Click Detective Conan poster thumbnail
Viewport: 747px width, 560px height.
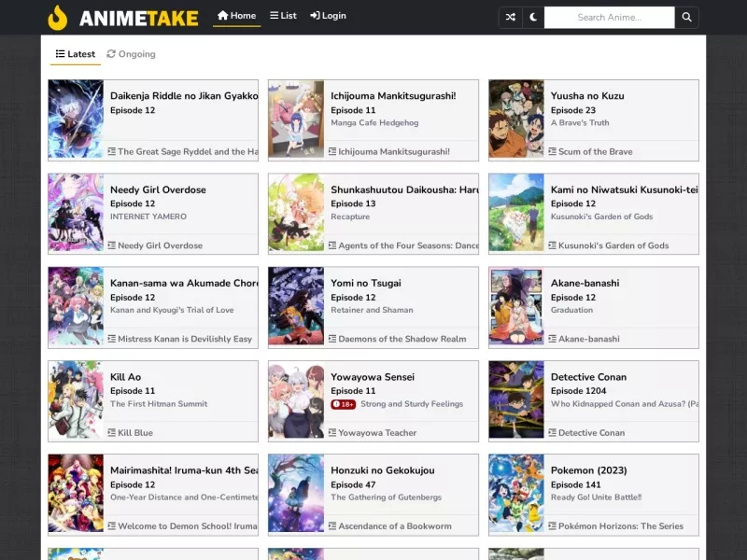pos(516,400)
